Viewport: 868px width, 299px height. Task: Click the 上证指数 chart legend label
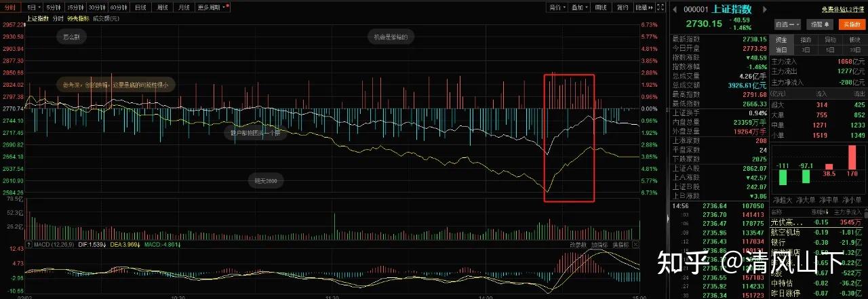tap(38, 18)
